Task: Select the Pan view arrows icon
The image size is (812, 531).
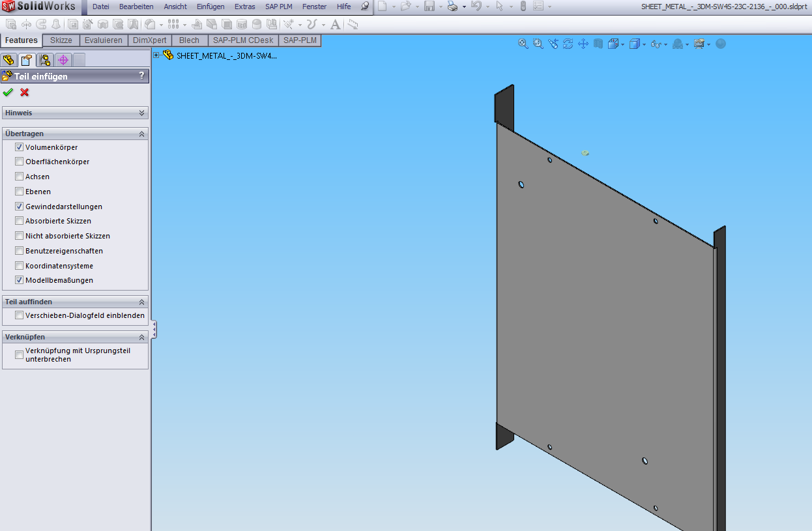Action: [x=583, y=44]
